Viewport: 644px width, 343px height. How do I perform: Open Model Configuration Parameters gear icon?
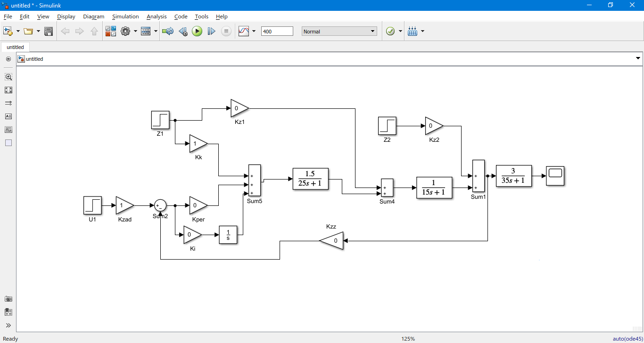pos(125,32)
